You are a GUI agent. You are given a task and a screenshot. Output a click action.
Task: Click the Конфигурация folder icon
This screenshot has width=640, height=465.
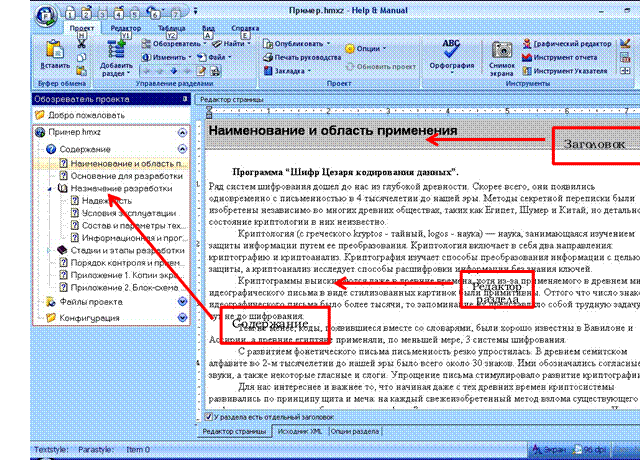click(51, 318)
